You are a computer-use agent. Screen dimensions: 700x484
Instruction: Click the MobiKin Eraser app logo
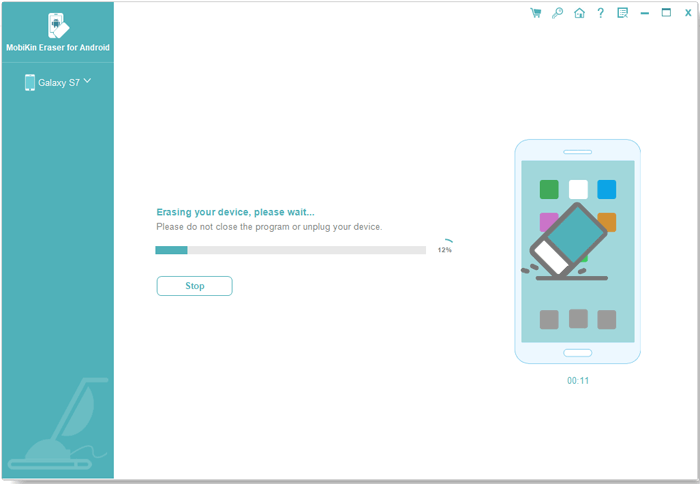56,25
